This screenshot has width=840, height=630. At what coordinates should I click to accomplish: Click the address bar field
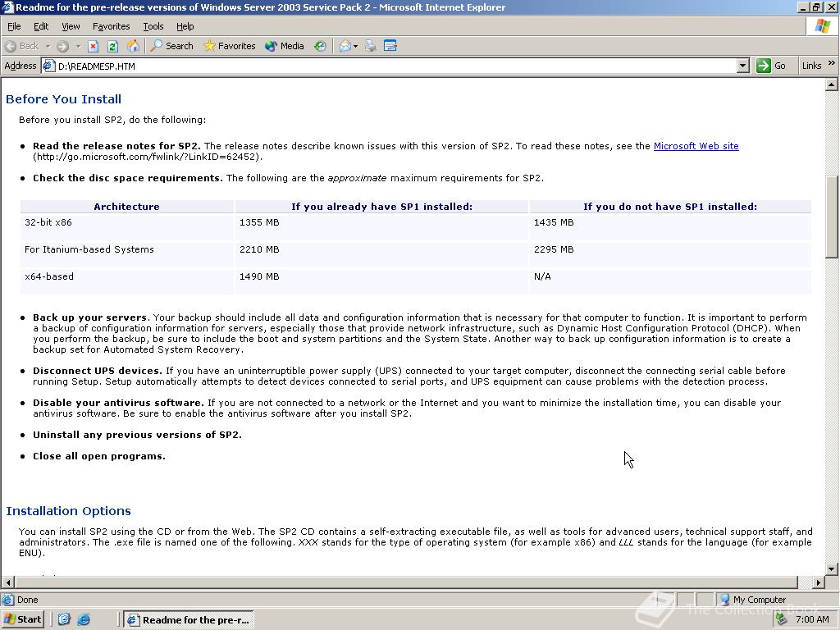coord(395,66)
